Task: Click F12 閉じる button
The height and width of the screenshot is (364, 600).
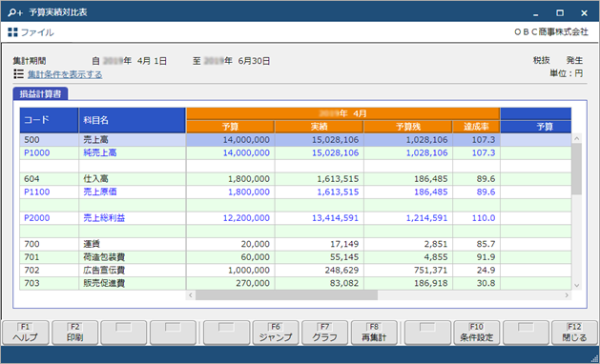Action: click(x=574, y=333)
